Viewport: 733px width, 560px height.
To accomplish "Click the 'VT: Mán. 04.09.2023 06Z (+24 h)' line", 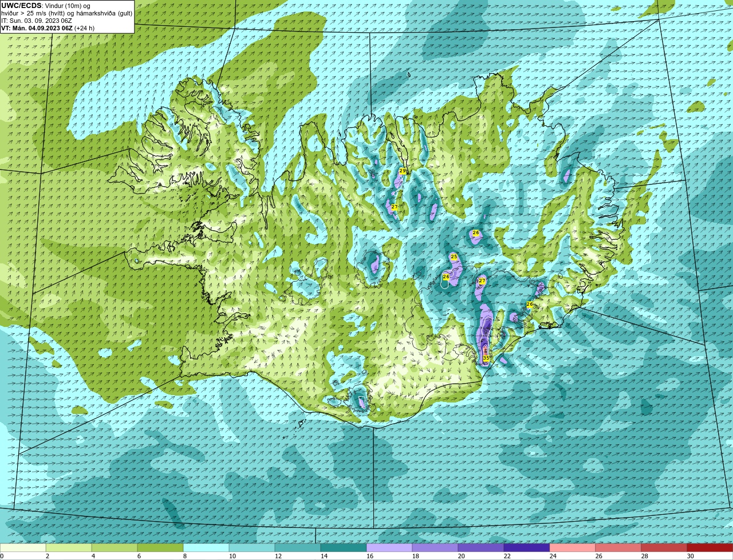I will click(x=48, y=28).
